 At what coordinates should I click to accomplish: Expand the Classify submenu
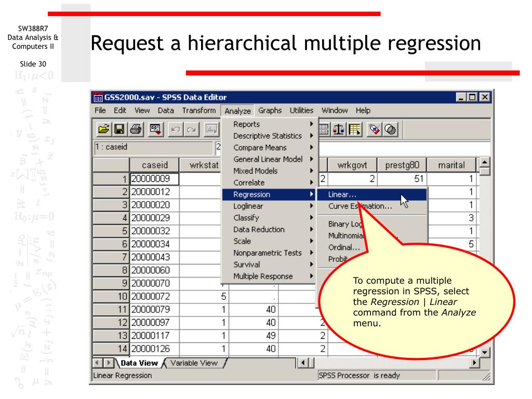(x=270, y=218)
